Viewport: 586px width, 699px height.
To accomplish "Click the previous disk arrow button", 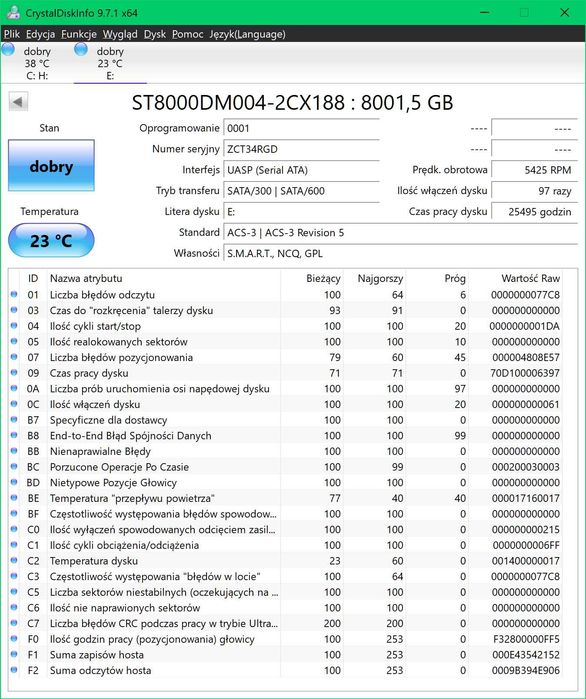I will pos(18,102).
